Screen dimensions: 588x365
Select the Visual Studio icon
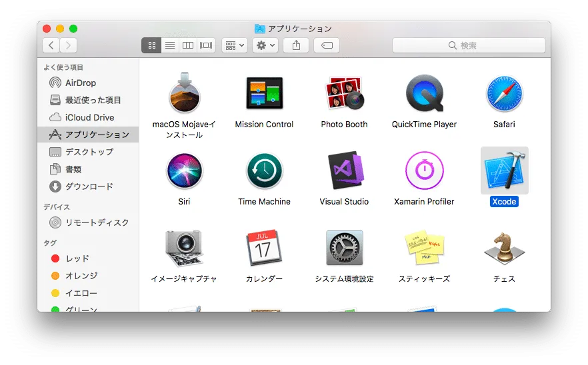(x=345, y=171)
